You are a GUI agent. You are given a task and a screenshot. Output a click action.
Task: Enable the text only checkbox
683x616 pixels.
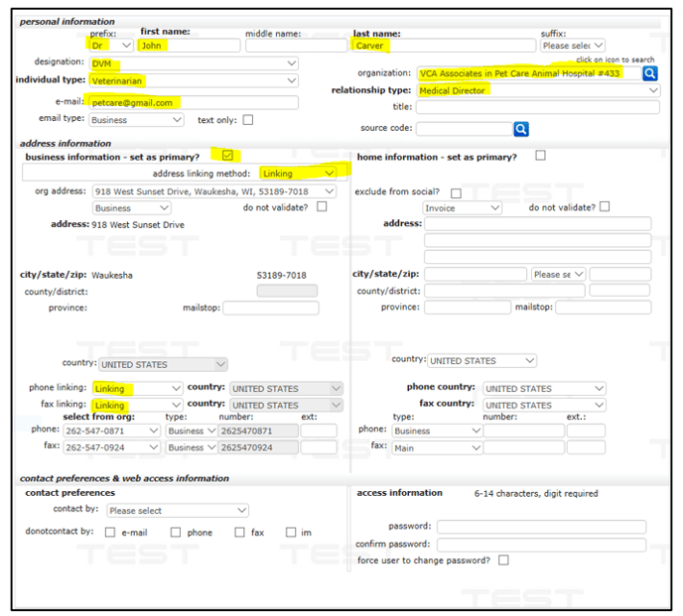[x=247, y=120]
